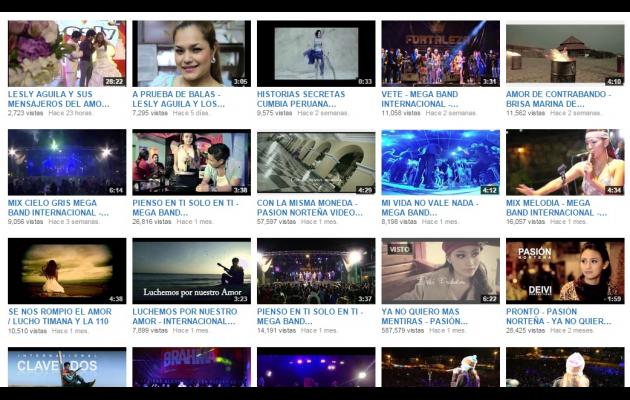Open the 3:37 Pienso en Ti concert thumbnail
Image resolution: width=630 pixels, height=400 pixels.
tap(316, 271)
